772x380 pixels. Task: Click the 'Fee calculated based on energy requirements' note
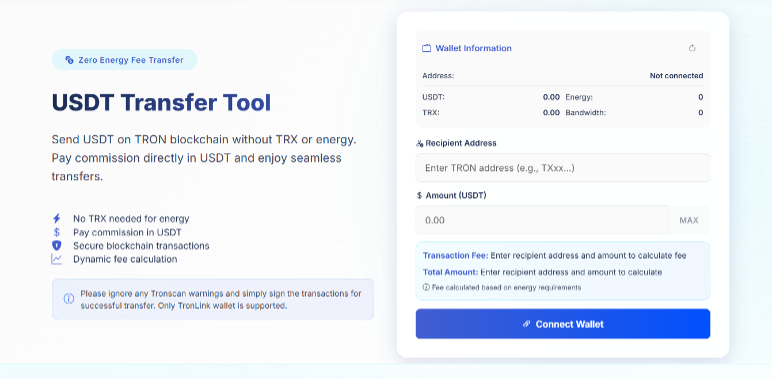coord(507,287)
